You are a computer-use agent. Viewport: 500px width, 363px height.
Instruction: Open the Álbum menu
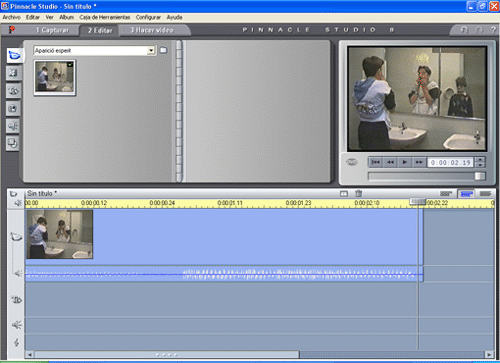(x=67, y=17)
